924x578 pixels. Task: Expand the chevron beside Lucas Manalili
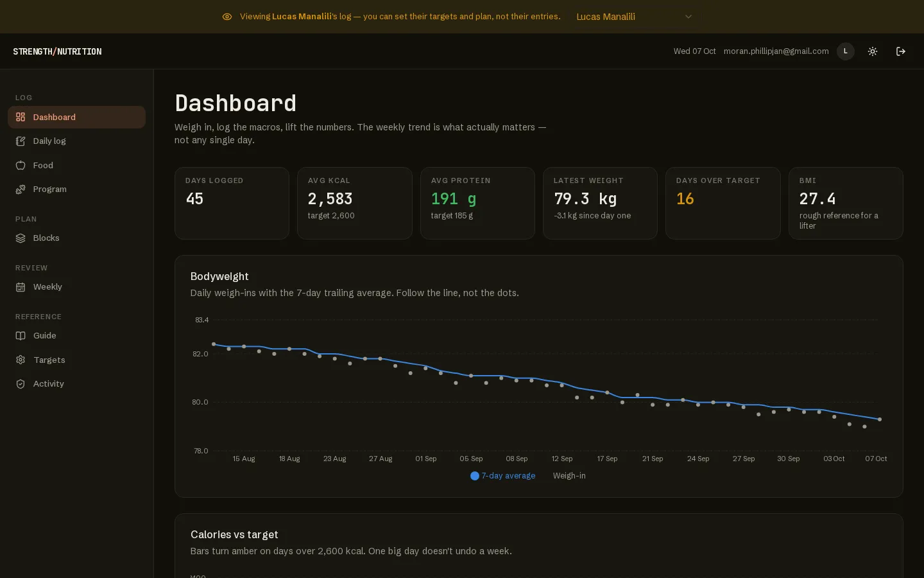[x=689, y=17]
